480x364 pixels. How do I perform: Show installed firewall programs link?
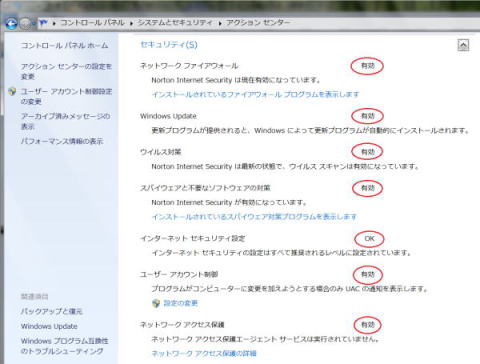tap(256, 94)
